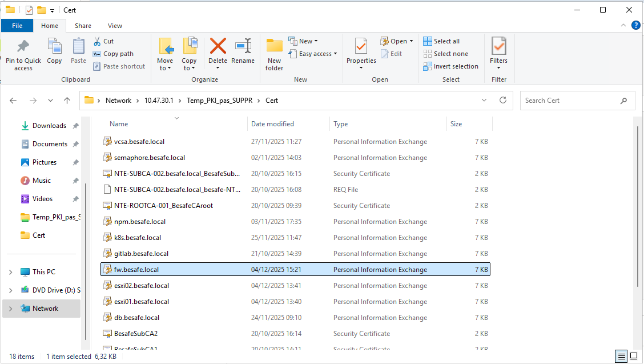
Task: Click 10.47.30.1 in address breadcrumb
Action: (159, 101)
